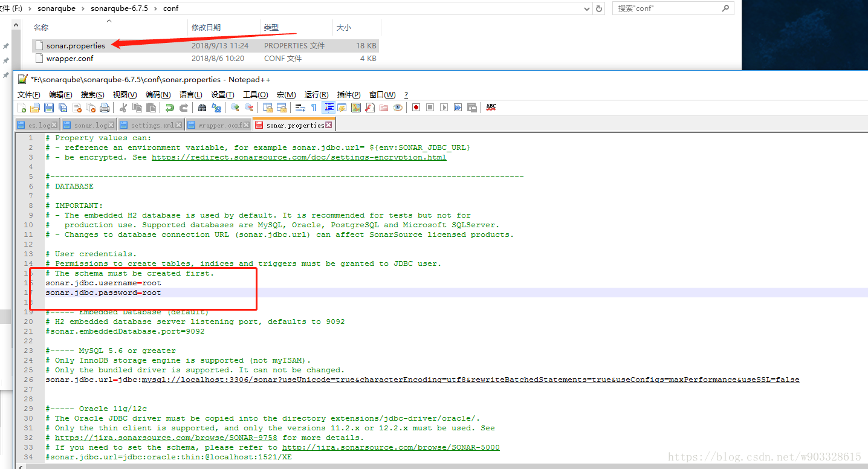
Task: Select sonar.properties in Explorer file list
Action: point(206,45)
